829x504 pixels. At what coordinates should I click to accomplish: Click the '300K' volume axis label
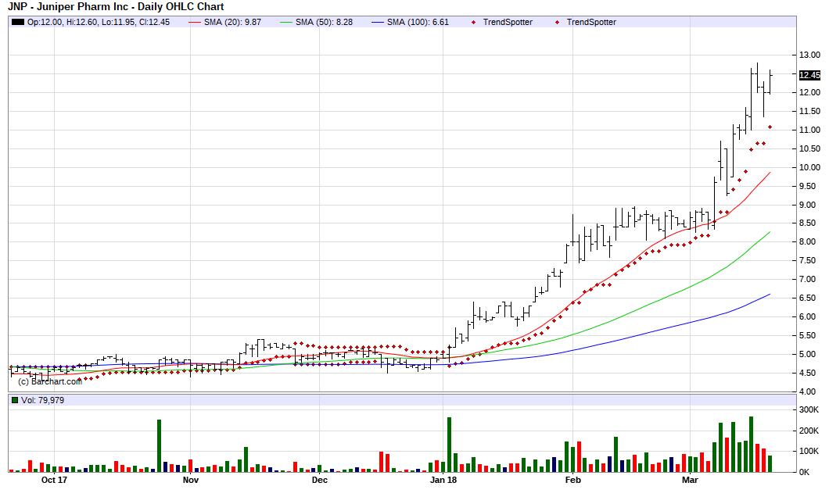[809, 410]
